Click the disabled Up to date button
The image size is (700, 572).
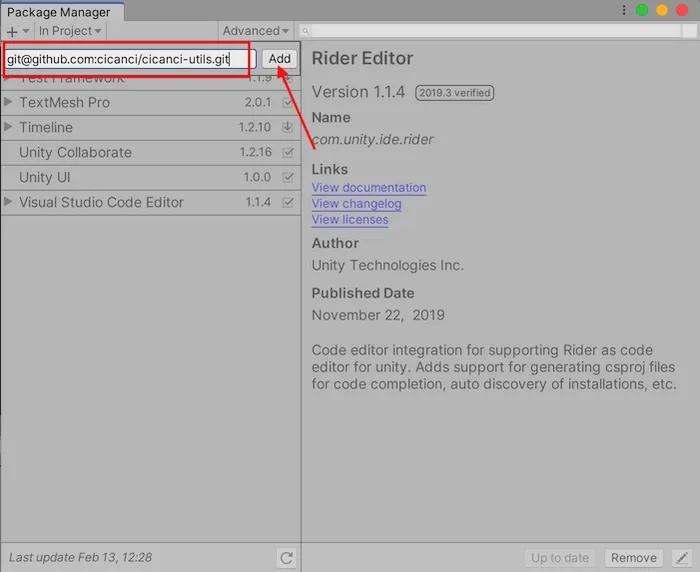coord(560,558)
